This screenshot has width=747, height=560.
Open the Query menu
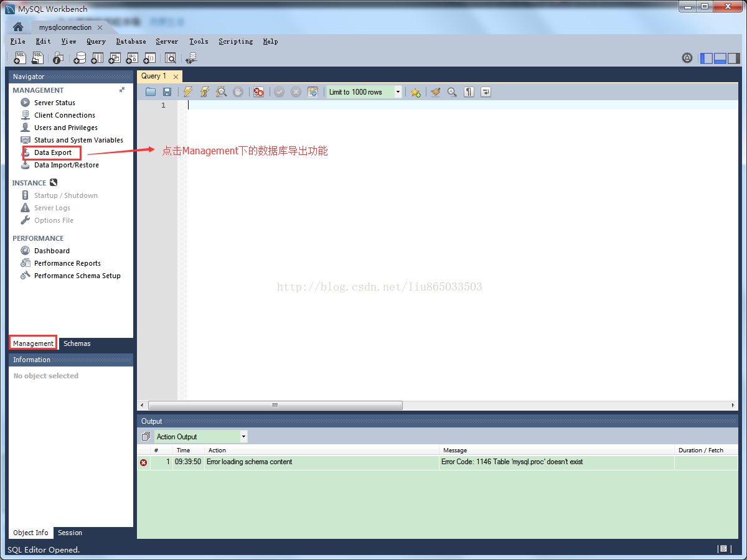point(96,41)
